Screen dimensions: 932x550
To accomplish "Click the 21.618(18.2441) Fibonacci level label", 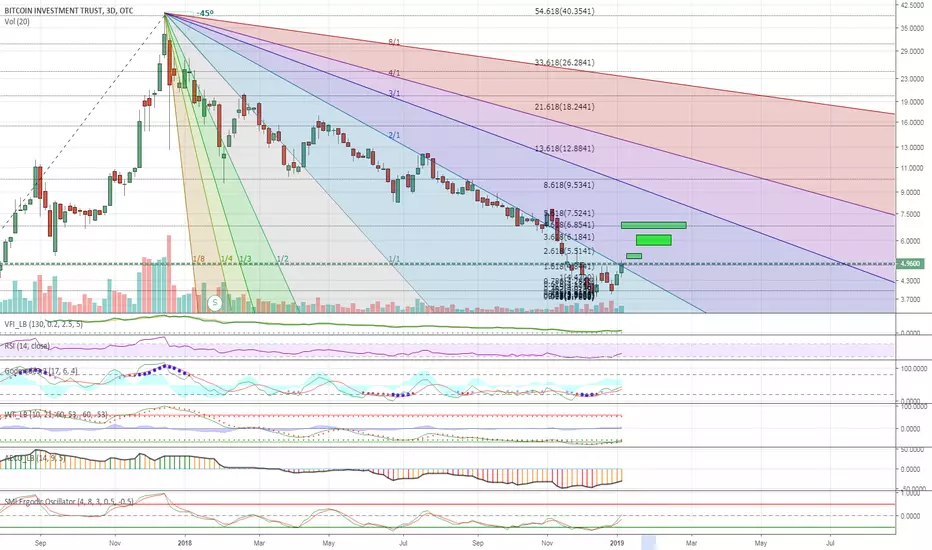I will coord(565,107).
